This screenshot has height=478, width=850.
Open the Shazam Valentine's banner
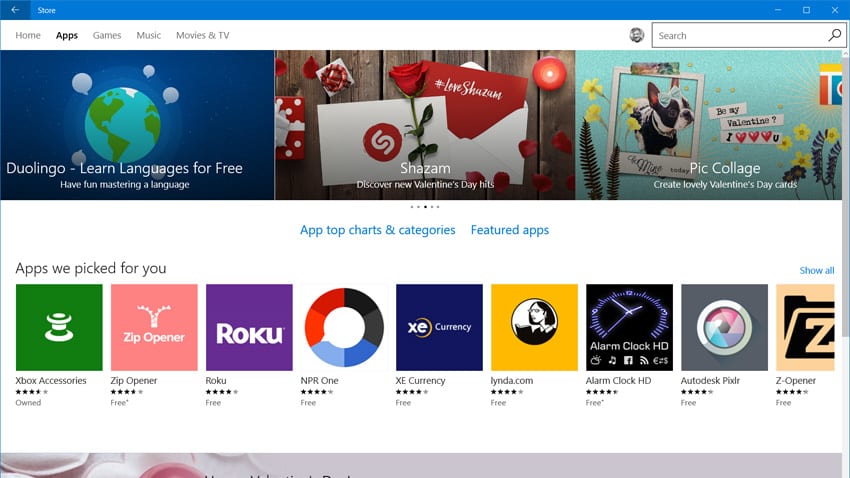(425, 125)
